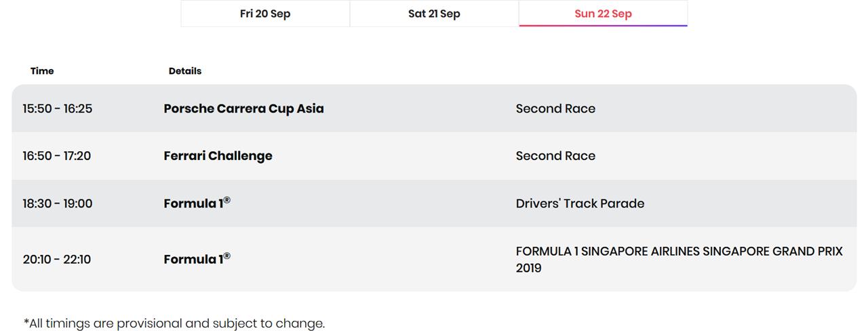Viewport: 868px width, 331px height.
Task: Open the Sat 21 Sep schedule tab
Action: click(434, 14)
